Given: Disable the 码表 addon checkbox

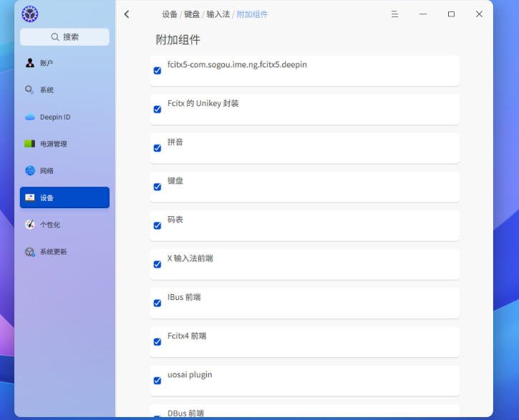Looking at the screenshot, I should point(157,225).
